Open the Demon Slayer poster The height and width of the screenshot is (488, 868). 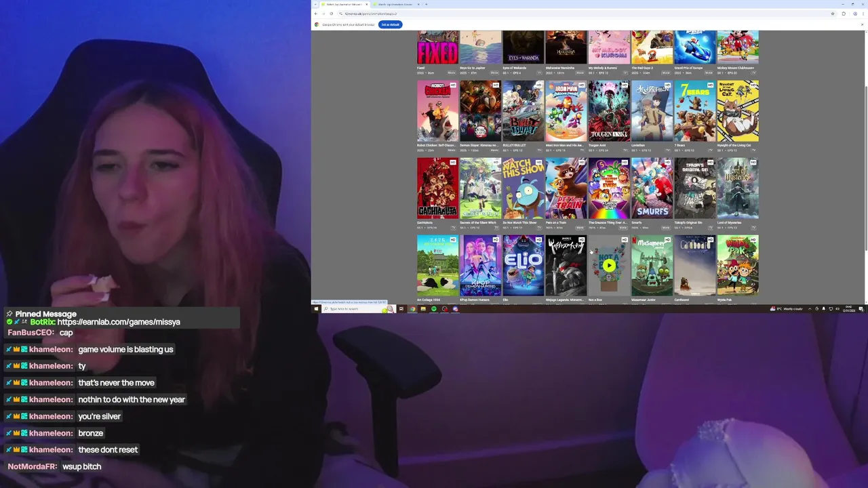coord(480,111)
